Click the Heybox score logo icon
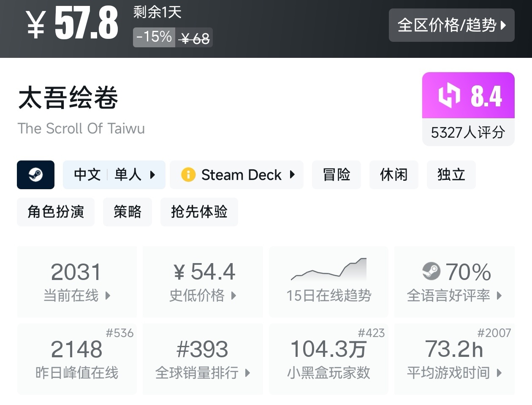The height and width of the screenshot is (405, 532). point(448,95)
